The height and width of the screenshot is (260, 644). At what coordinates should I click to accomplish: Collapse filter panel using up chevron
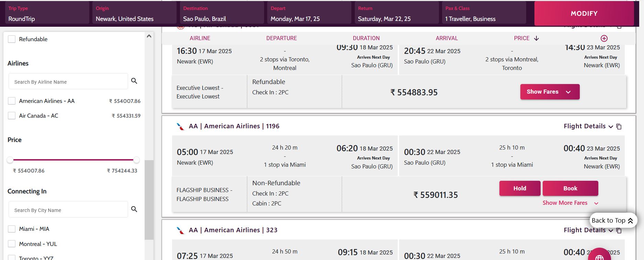point(149,36)
